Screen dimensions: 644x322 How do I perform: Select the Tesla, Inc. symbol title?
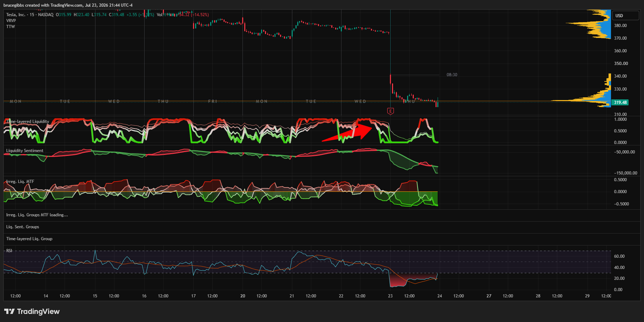(16, 15)
